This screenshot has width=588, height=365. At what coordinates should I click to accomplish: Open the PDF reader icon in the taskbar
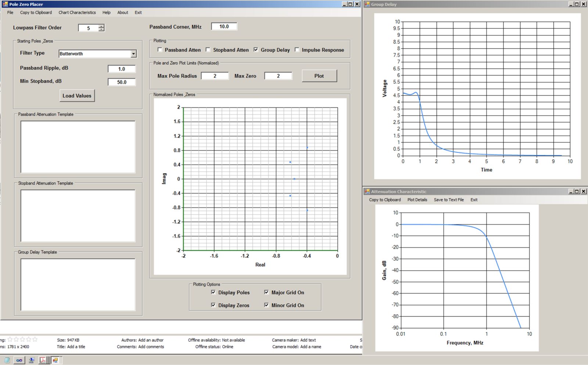pyautogui.click(x=43, y=360)
